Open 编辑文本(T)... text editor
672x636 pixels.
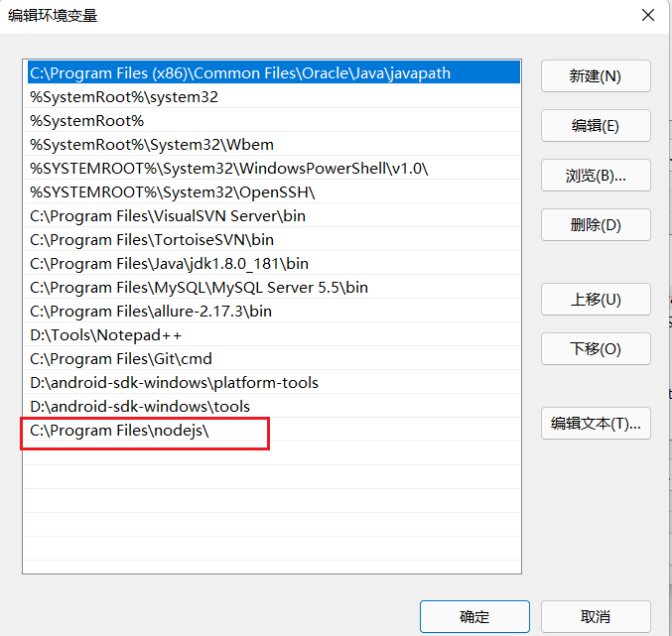(596, 423)
